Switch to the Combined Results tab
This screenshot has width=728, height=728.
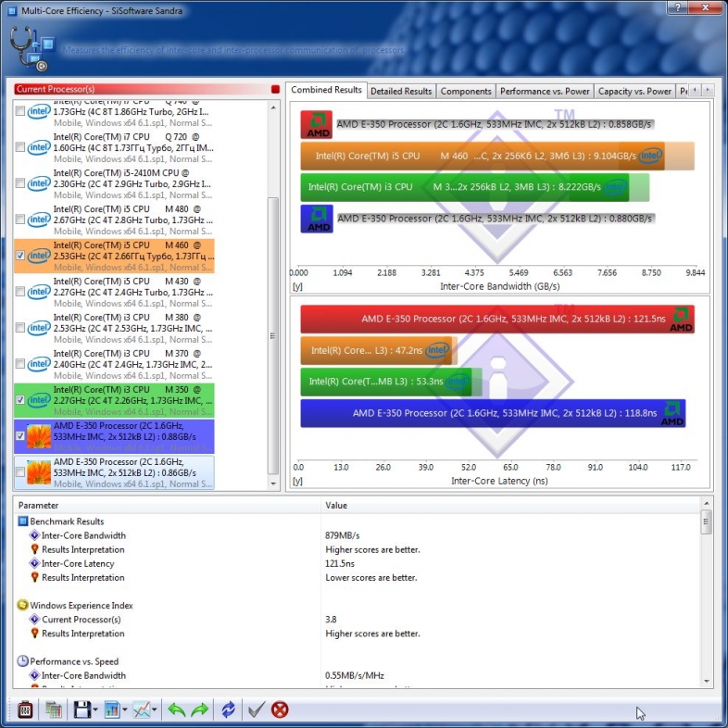pos(326,90)
